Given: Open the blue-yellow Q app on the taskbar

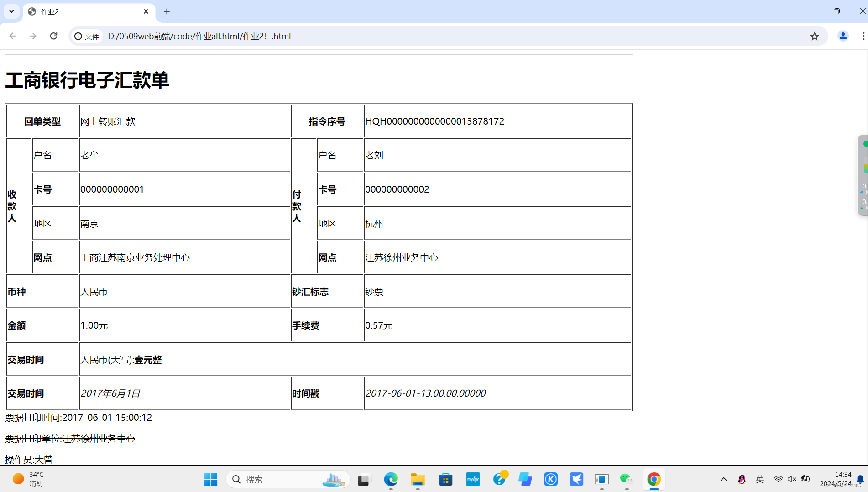Looking at the screenshot, I should (500, 478).
